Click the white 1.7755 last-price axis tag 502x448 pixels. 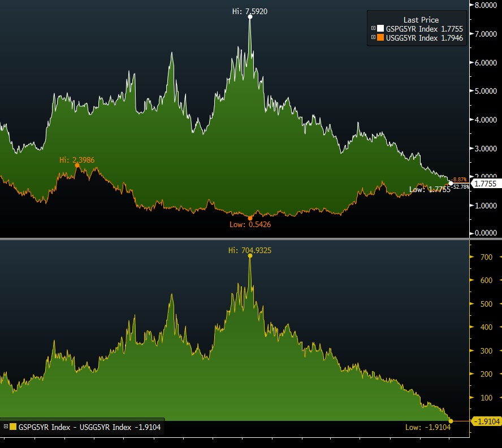(486, 184)
